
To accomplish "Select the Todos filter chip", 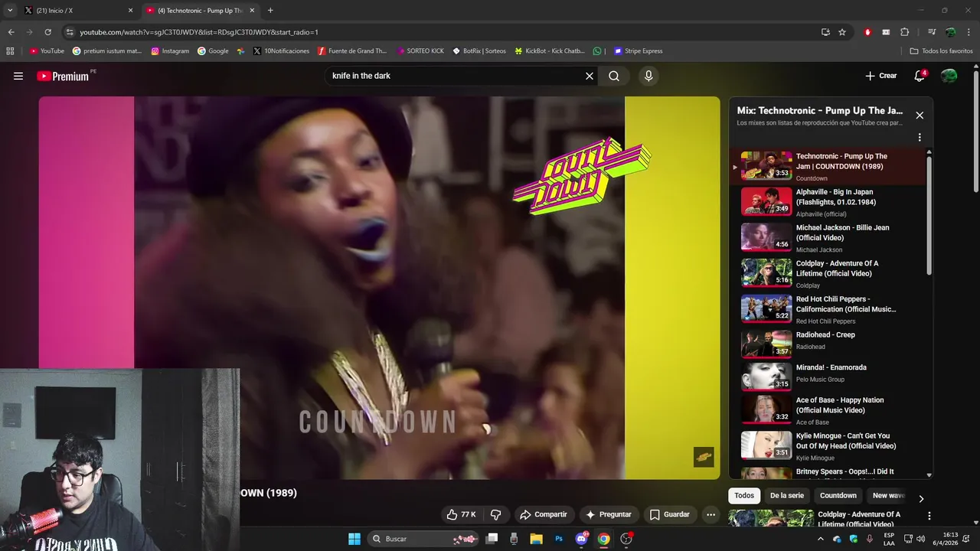I will coord(744,495).
